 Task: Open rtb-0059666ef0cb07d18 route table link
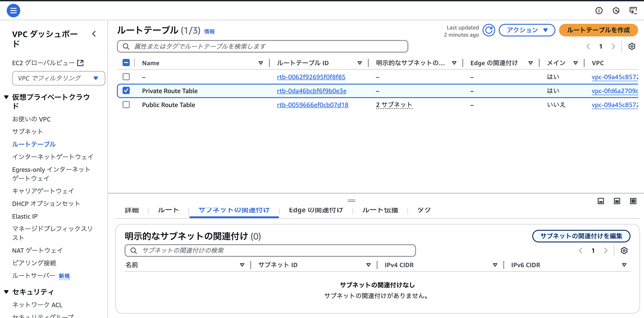click(313, 105)
